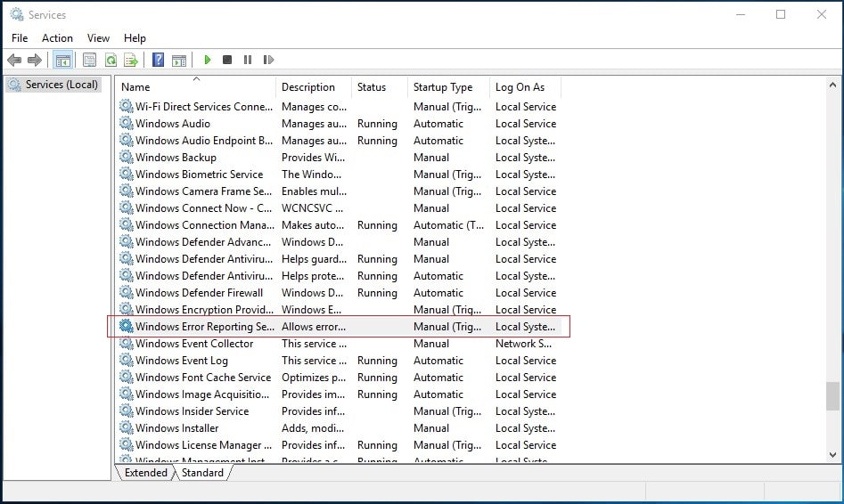Open the Action menu
This screenshot has width=844, height=504.
coord(57,38)
